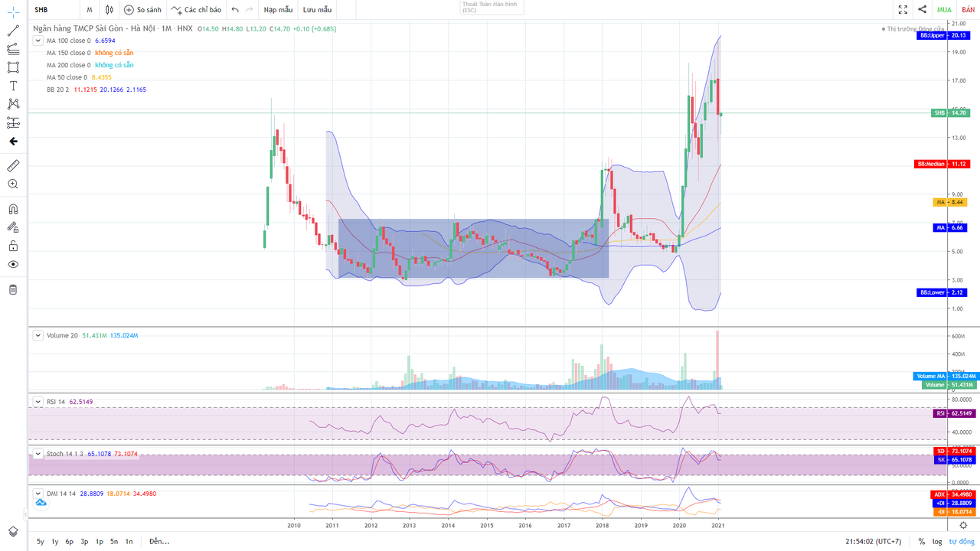Open the chart settings gear at bottom right
Image resolution: width=980 pixels, height=551 pixels.
tap(963, 525)
